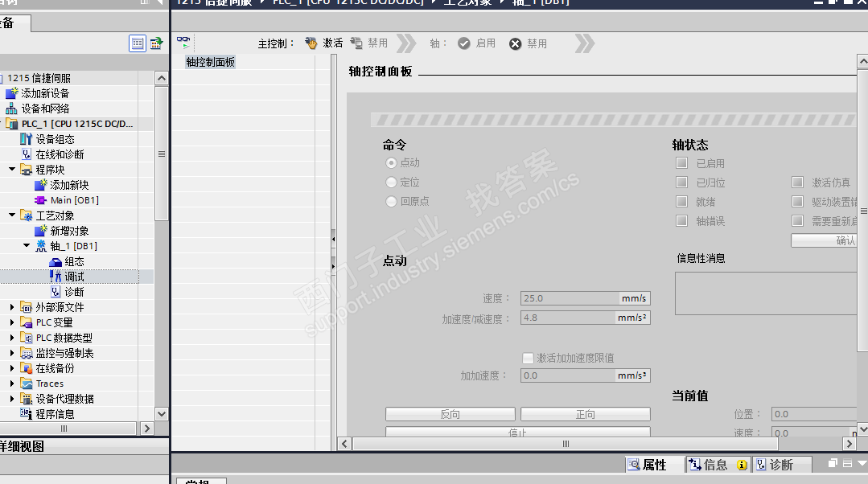868x484 pixels.
Task: Toggle the 就绪 ready checkbox
Action: pyautogui.click(x=682, y=201)
